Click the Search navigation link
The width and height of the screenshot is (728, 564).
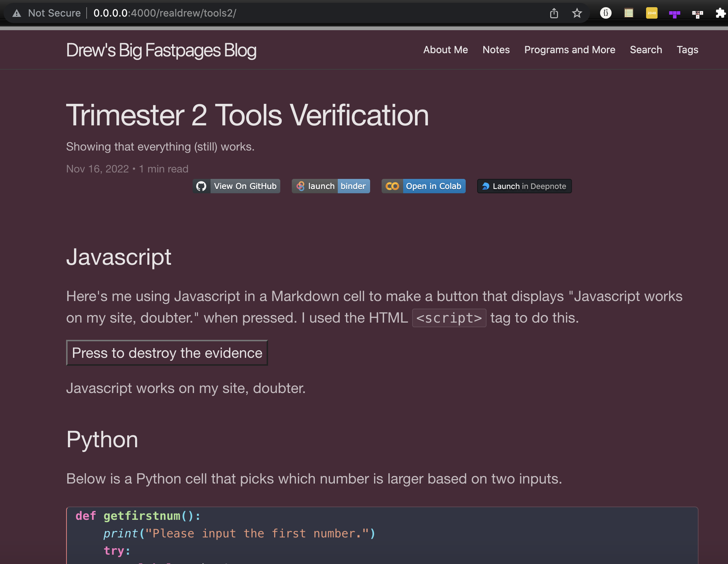coord(646,50)
